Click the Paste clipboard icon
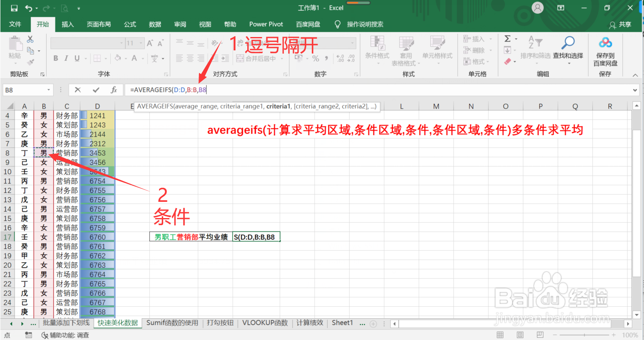The image size is (644, 340). (15, 43)
